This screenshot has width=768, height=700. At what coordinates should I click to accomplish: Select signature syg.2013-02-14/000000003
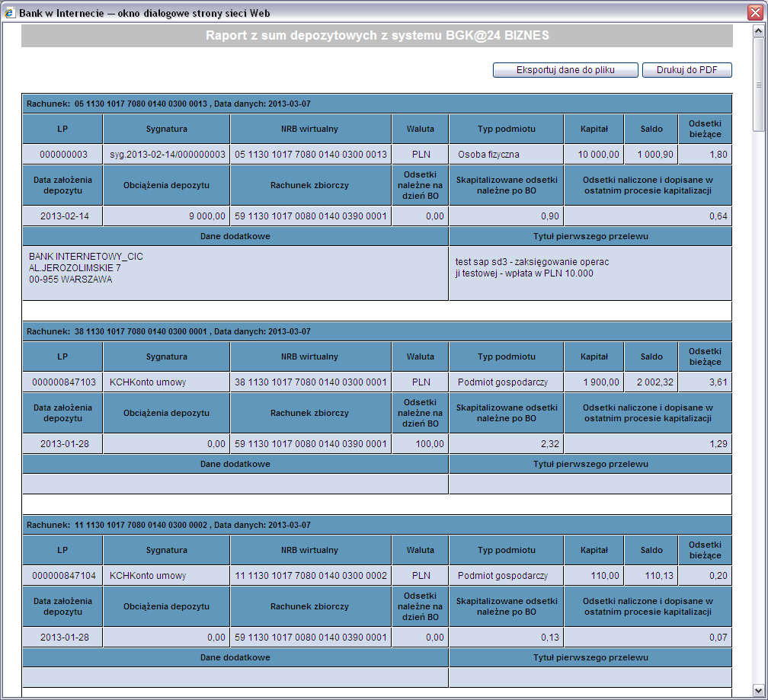pyautogui.click(x=167, y=155)
